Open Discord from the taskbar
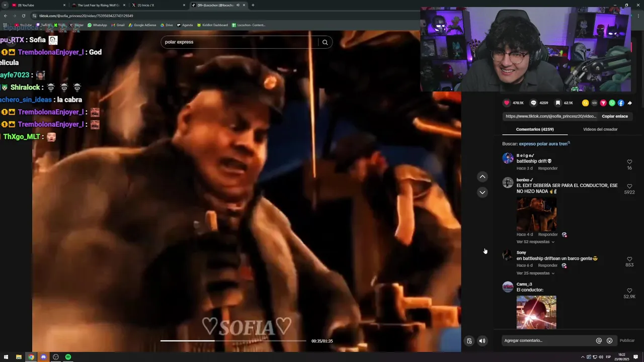Image resolution: width=644 pixels, height=362 pixels. pyautogui.click(x=43, y=357)
